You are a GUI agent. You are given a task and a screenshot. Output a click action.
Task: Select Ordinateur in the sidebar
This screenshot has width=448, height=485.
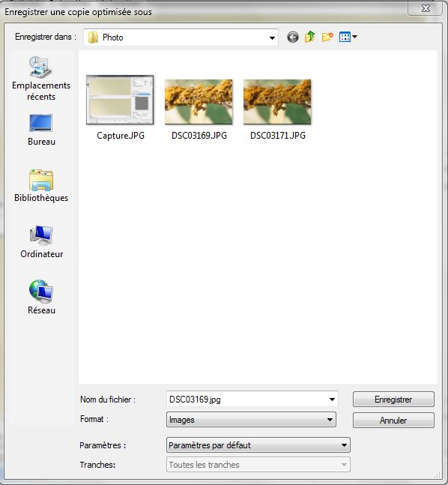tap(41, 242)
